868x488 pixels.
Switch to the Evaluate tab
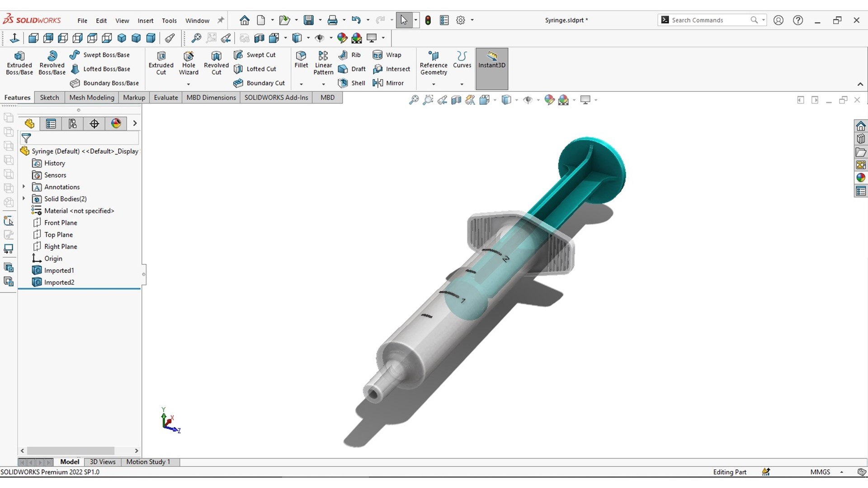[166, 98]
